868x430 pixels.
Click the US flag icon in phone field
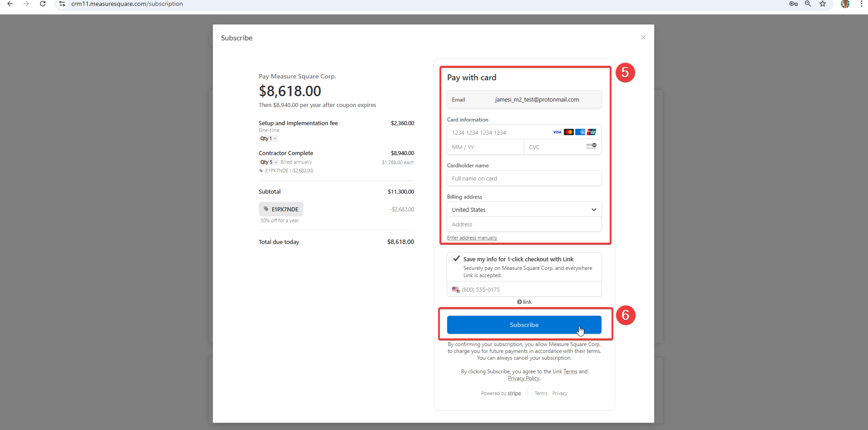click(456, 289)
